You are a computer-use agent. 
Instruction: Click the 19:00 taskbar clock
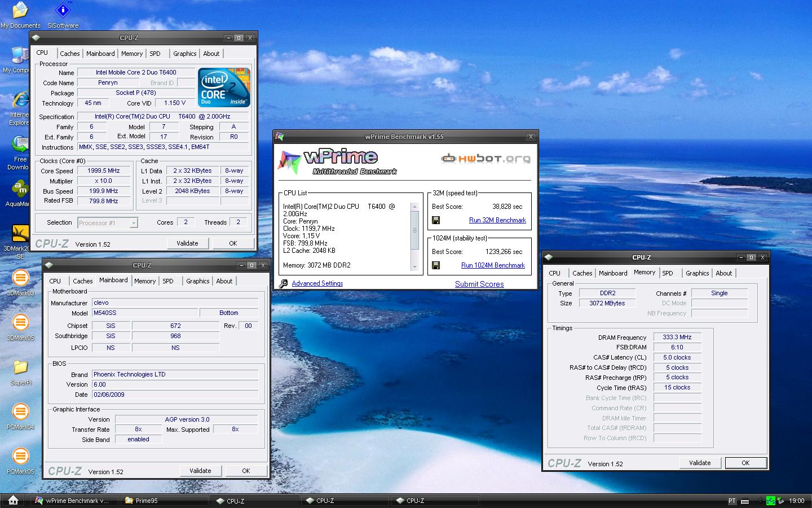click(796, 501)
